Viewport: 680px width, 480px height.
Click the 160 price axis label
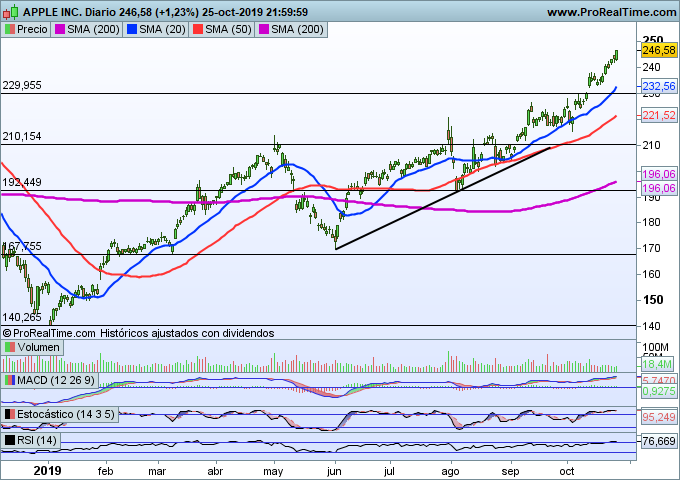[652, 274]
